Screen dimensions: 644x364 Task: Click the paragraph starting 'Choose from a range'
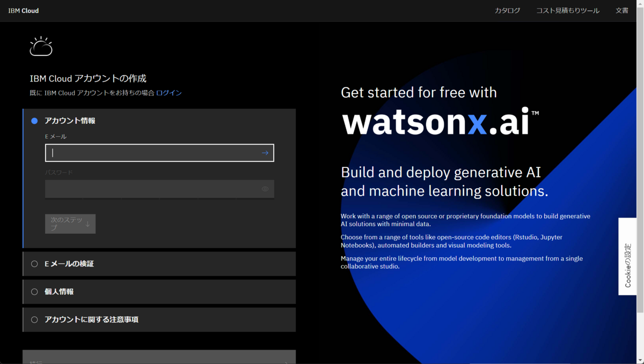pos(452,241)
